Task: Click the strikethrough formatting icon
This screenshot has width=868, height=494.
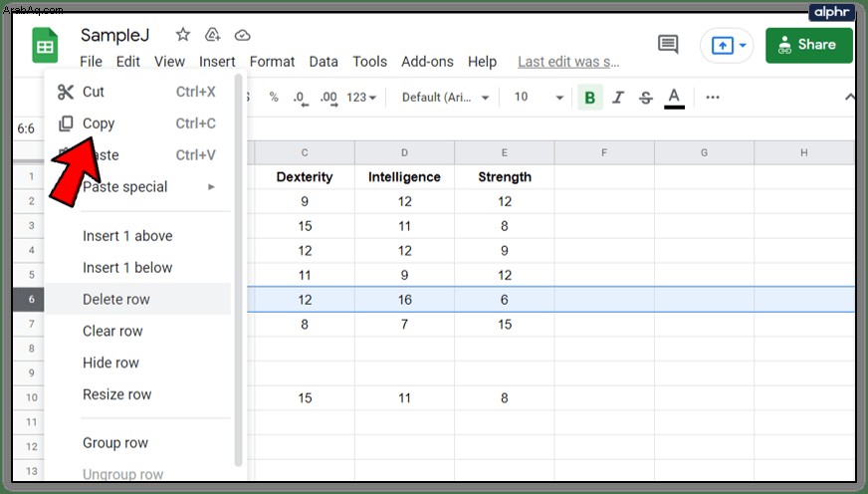Action: pos(645,98)
